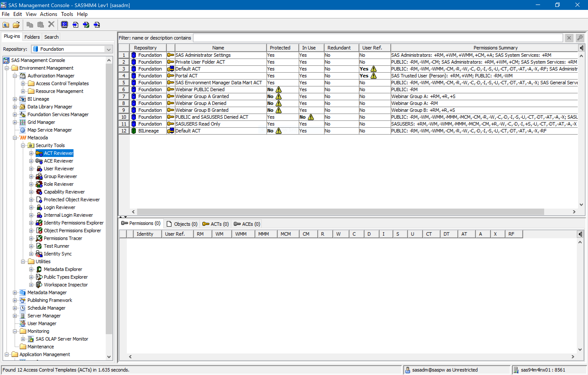Click the delete X toolbar icon
Screen dimensions: 588x375
coord(51,25)
